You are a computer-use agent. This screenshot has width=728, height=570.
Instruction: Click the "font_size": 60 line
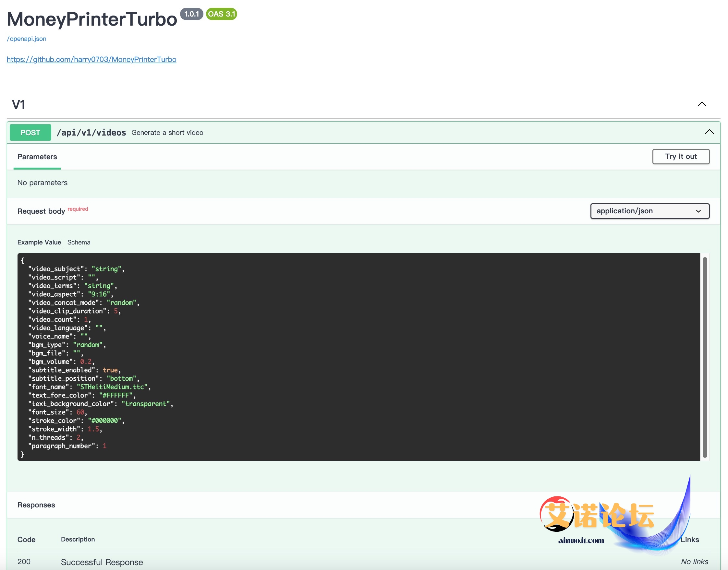(58, 412)
